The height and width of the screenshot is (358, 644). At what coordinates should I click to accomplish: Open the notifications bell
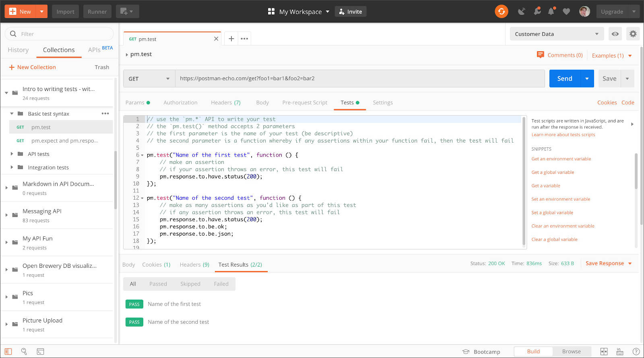click(551, 11)
